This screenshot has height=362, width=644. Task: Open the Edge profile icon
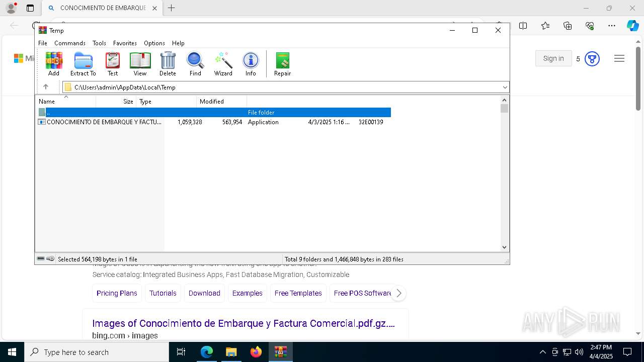click(11, 8)
